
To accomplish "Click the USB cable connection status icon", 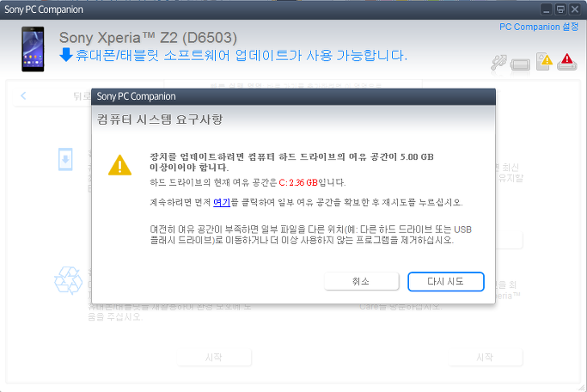I will coord(498,63).
